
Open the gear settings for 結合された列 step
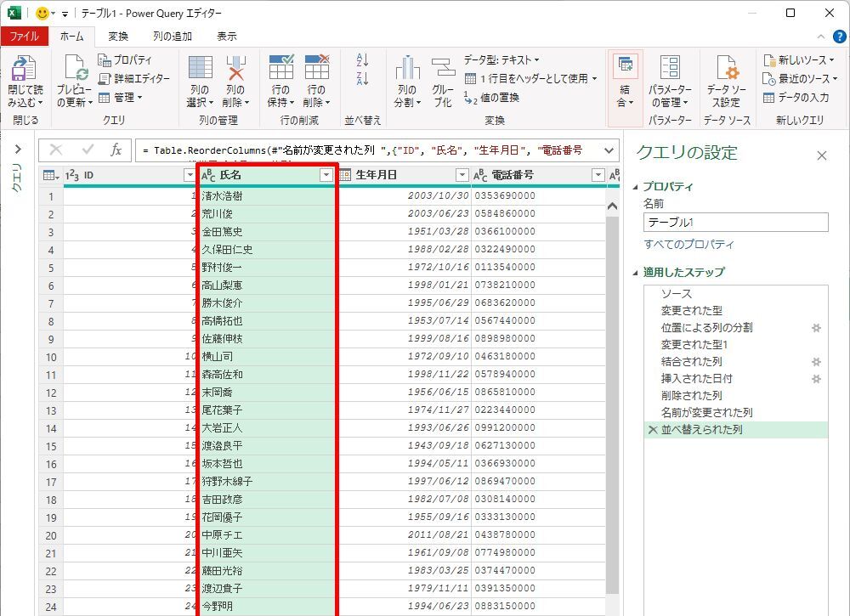click(816, 362)
